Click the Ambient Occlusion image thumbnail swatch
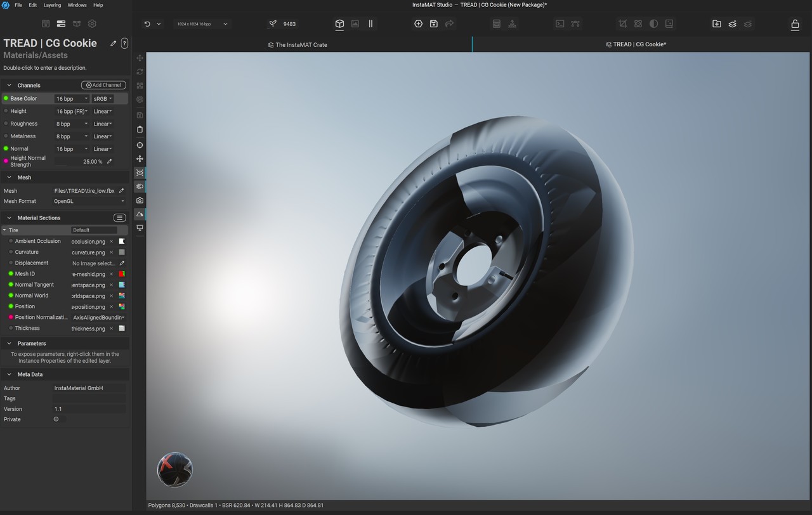 (x=122, y=242)
